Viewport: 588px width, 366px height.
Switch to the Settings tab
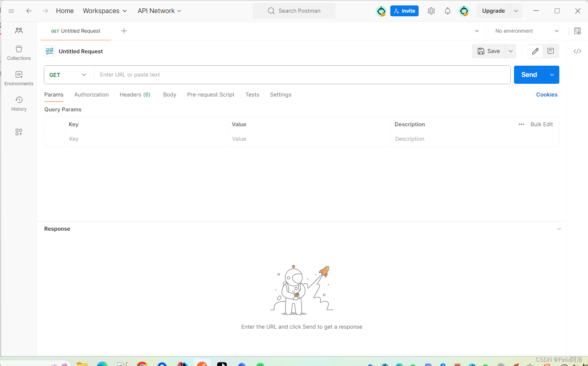point(281,95)
